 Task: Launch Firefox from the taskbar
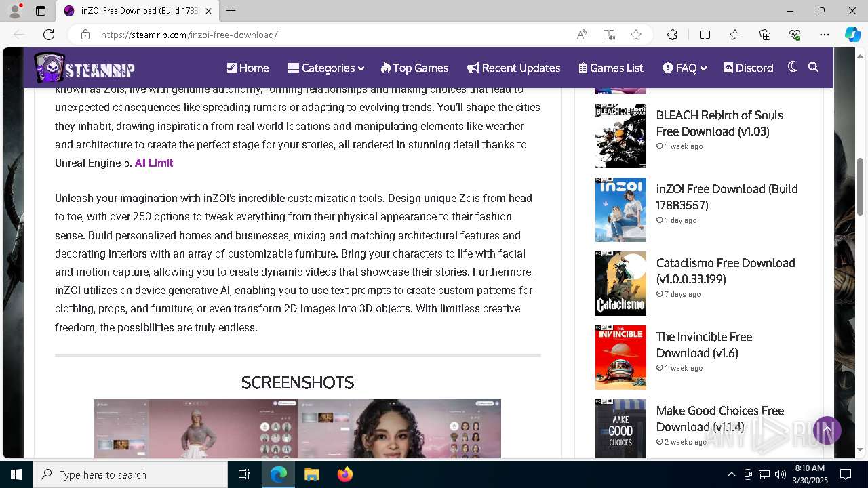[345, 474]
